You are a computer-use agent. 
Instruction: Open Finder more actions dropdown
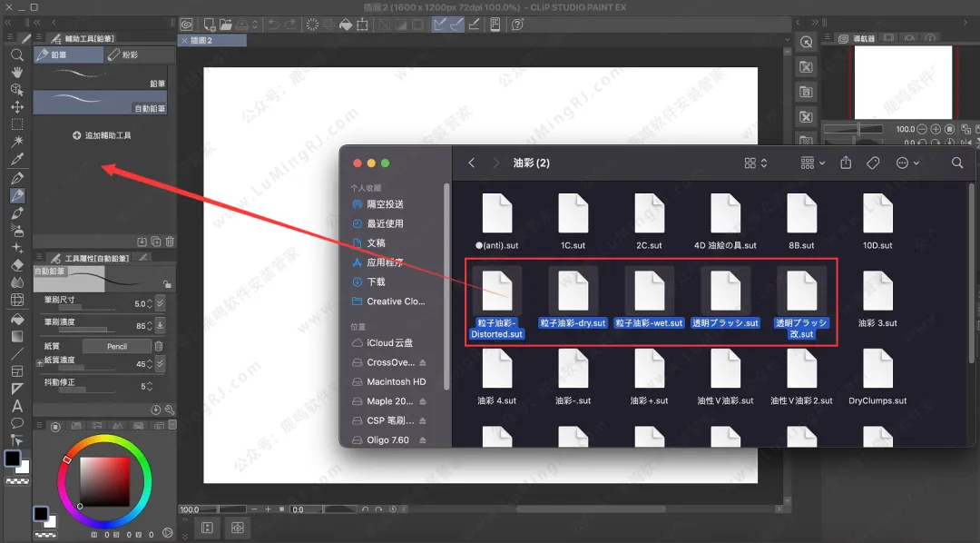[x=906, y=163]
